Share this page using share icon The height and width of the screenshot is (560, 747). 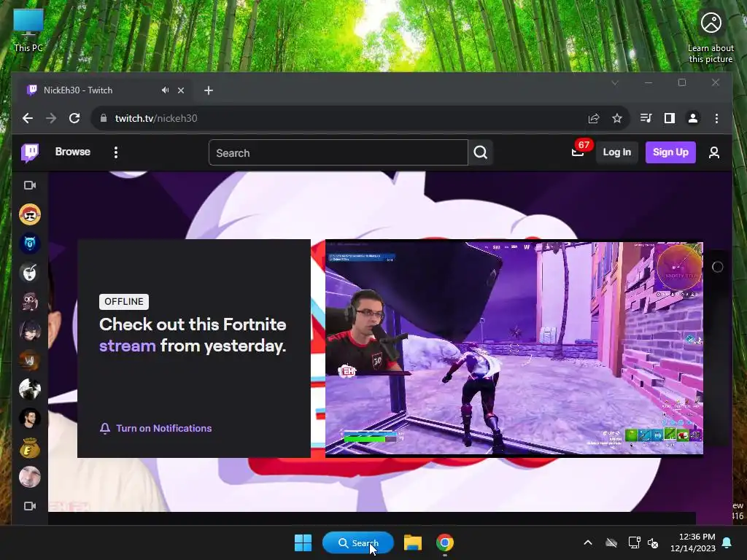[x=594, y=118]
